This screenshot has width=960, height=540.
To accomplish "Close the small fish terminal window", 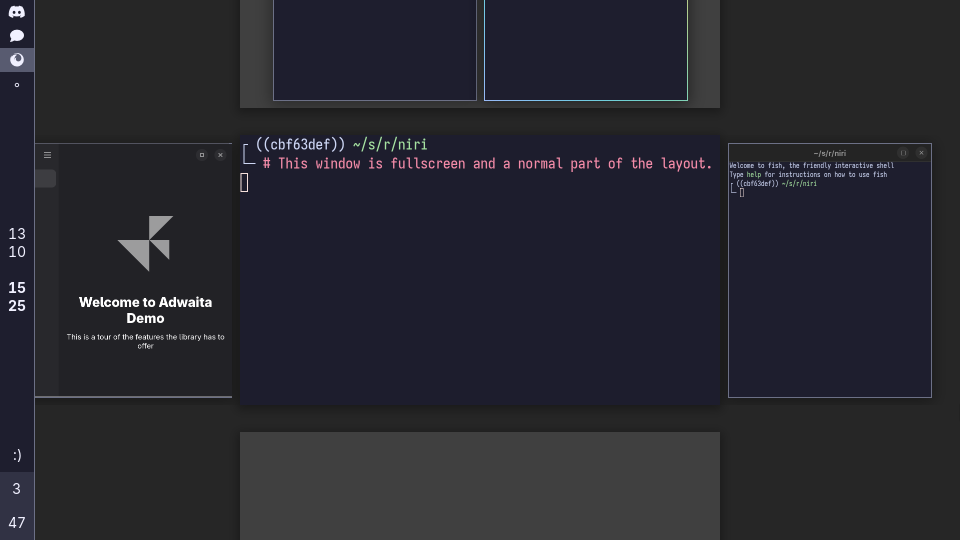I will point(922,153).
